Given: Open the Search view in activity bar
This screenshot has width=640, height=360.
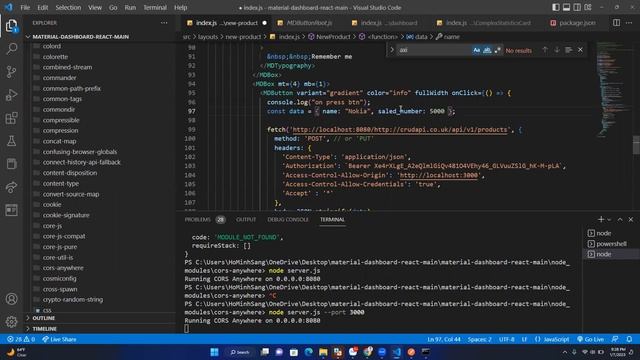Looking at the screenshot, I should pos(11,49).
